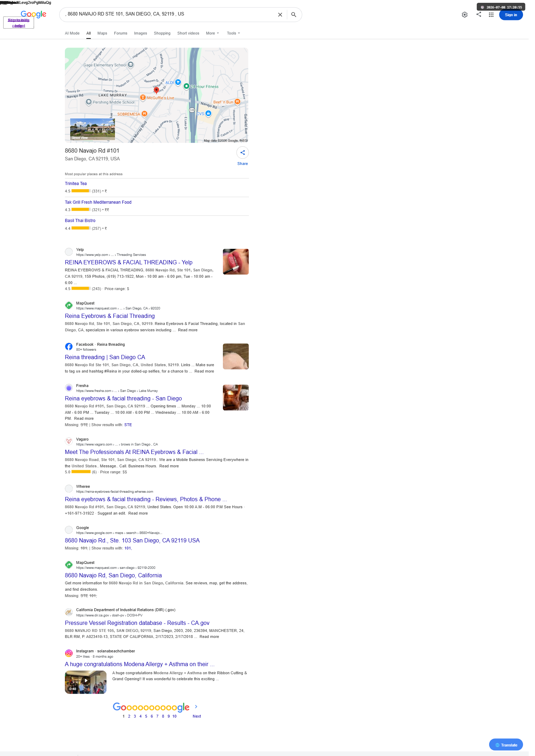The height and width of the screenshot is (756, 535).
Task: Open Tak Grill Fresh Mediterranean Food link
Action: [98, 202]
